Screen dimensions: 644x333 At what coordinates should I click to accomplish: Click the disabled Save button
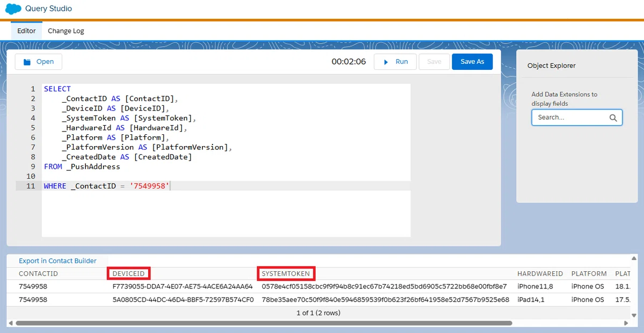click(x=434, y=62)
